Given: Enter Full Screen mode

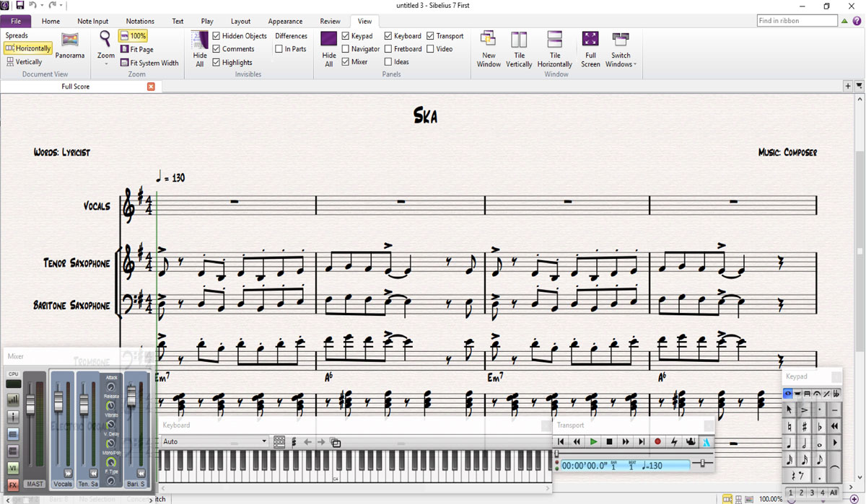Looking at the screenshot, I should [590, 49].
